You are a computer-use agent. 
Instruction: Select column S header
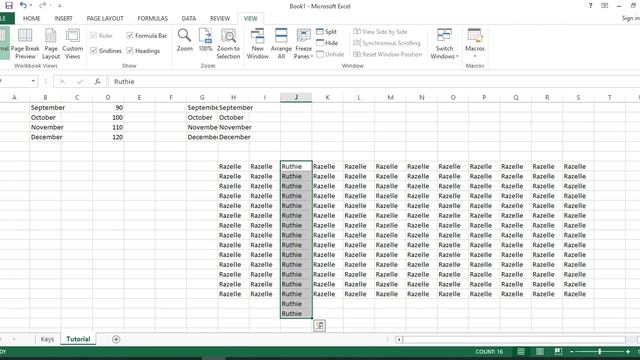click(578, 98)
